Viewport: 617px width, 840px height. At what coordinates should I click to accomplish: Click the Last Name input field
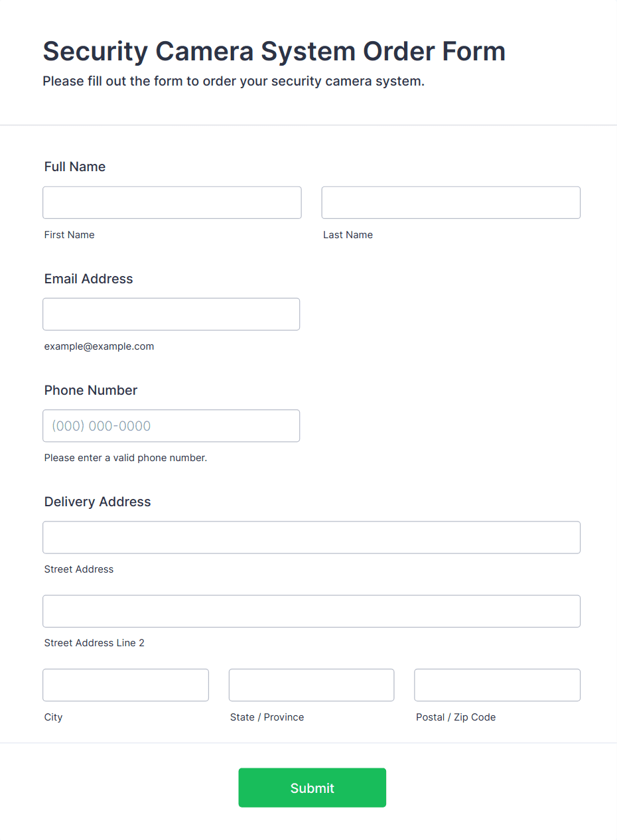(450, 202)
